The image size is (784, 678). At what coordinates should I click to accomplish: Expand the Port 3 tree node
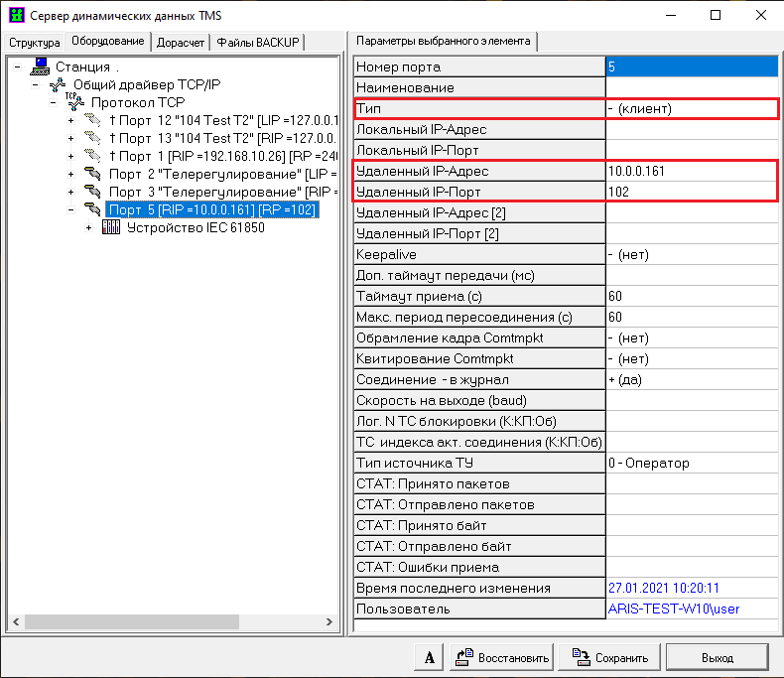point(71,192)
